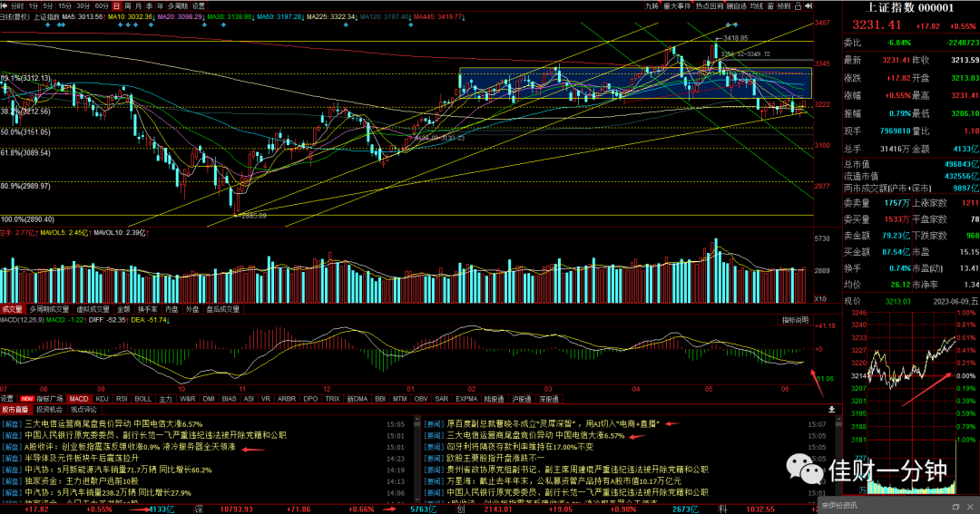Switch to 周 weekly period
Viewport: 980px width, 514px height.
click(x=128, y=5)
